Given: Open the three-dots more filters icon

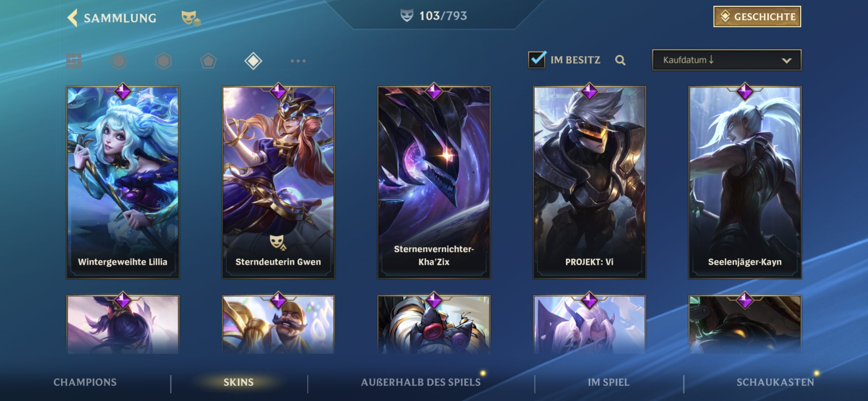Looking at the screenshot, I should tap(298, 61).
